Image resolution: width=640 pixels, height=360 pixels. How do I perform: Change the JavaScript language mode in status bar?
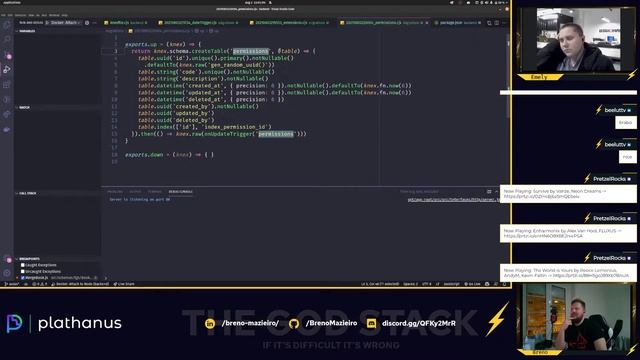tap(451, 284)
